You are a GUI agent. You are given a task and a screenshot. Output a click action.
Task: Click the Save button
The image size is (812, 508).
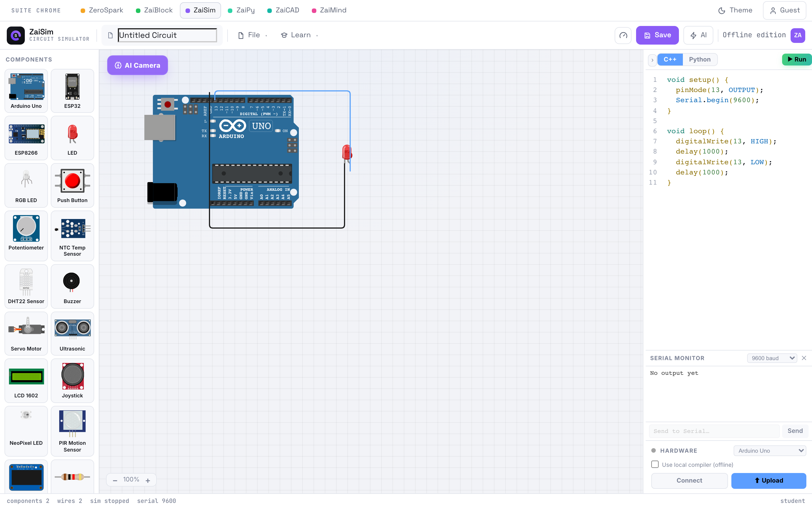coord(657,35)
